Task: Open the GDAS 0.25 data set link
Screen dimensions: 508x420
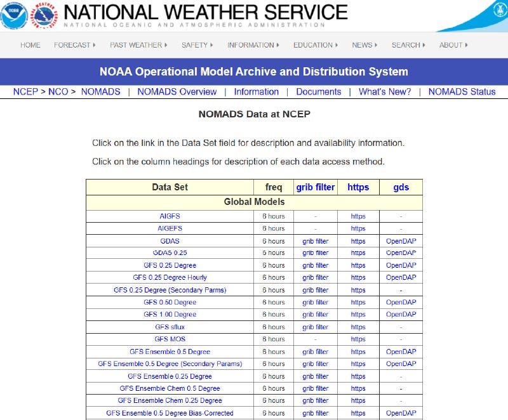Action: [170, 253]
